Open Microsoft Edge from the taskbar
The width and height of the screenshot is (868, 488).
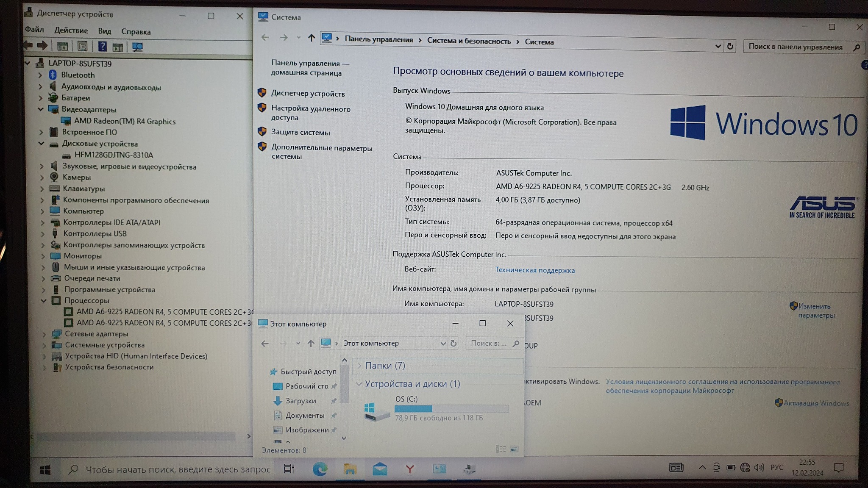(320, 469)
